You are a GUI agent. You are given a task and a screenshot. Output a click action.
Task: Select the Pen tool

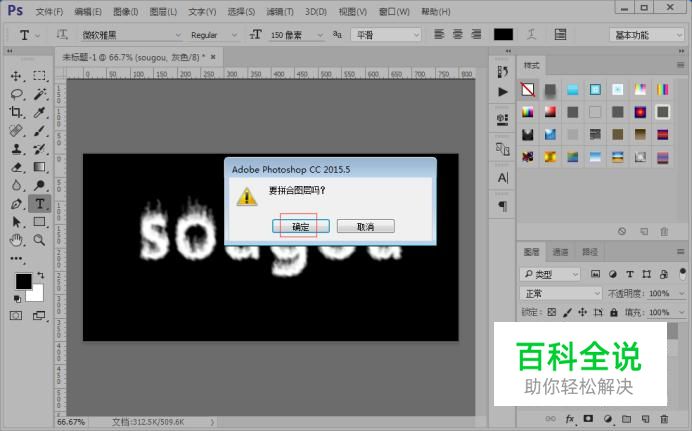point(16,204)
